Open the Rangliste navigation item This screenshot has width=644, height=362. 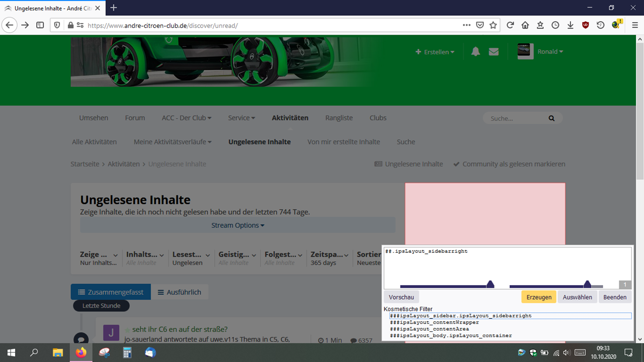[339, 118]
